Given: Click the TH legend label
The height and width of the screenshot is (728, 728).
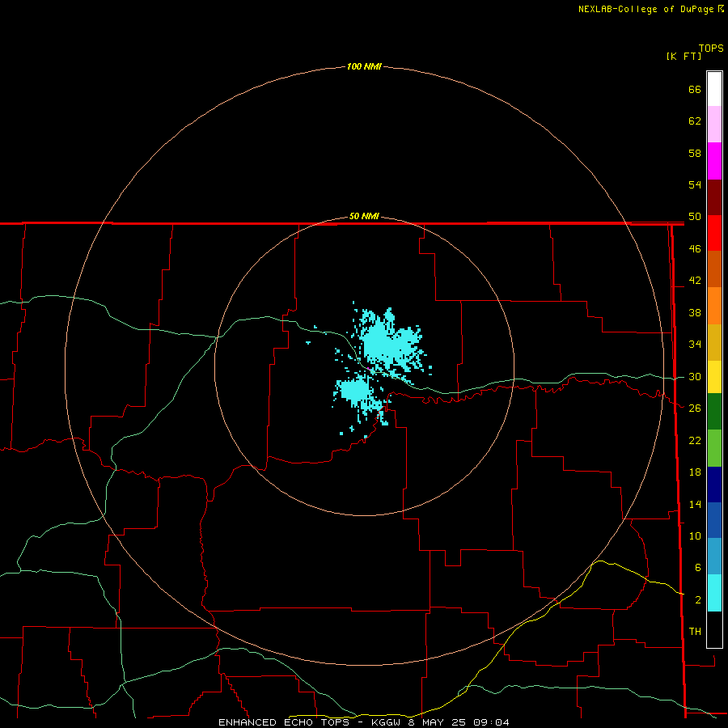Looking at the screenshot, I should tap(695, 632).
